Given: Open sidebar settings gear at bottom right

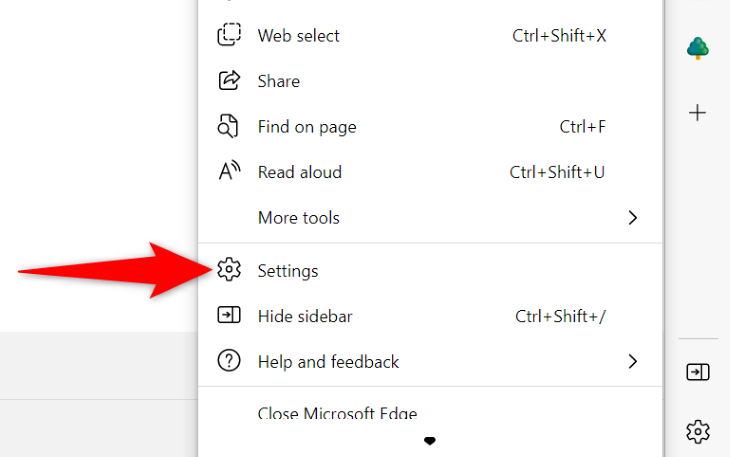Looking at the screenshot, I should pyautogui.click(x=698, y=431).
